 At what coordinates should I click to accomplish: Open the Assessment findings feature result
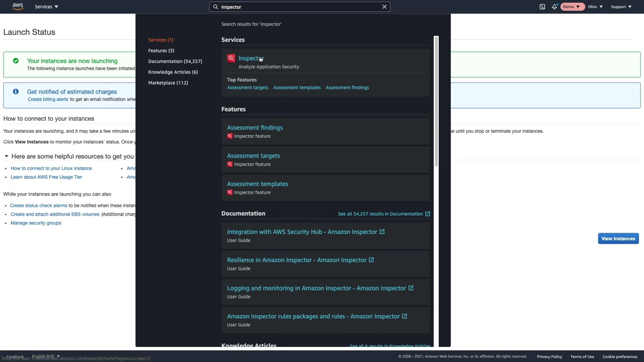[x=255, y=128]
